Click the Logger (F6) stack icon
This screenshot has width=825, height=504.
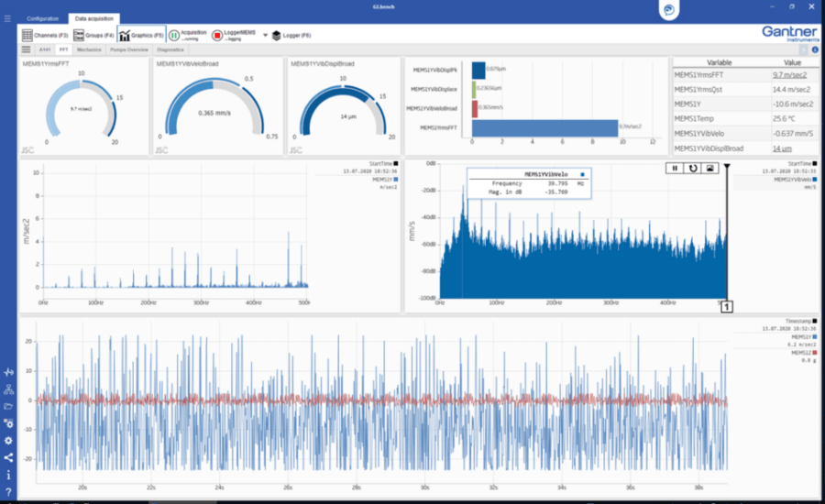coord(276,35)
